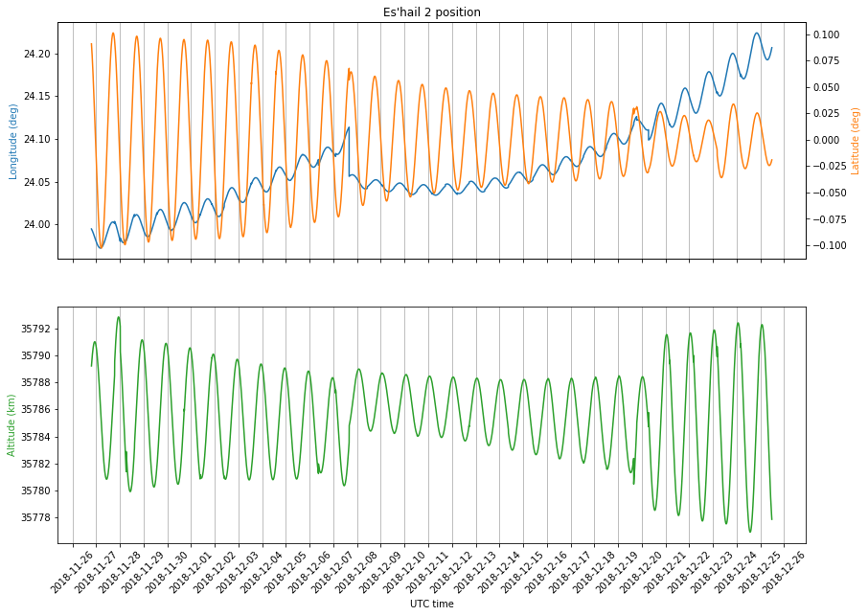Select the 24.05 longitude tick label
Viewport: 868px width, 616px height.
coord(37,182)
